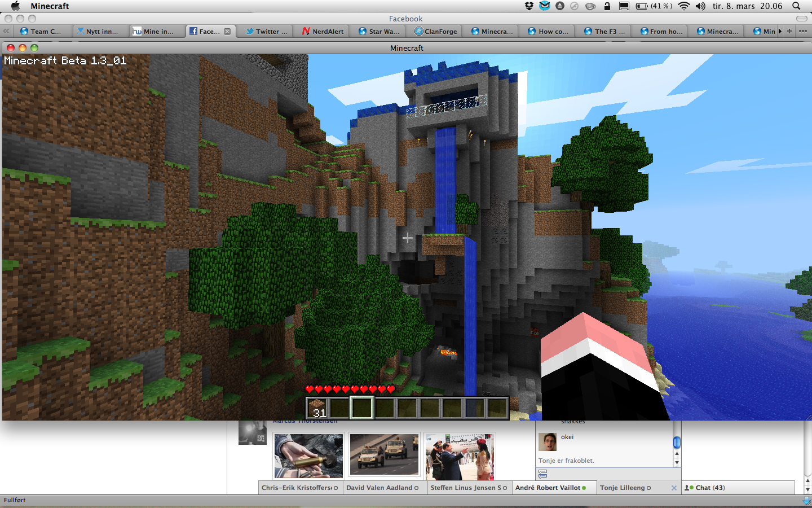The image size is (812, 508).
Task: Click the 'okei' sender profile picture
Action: tap(548, 442)
